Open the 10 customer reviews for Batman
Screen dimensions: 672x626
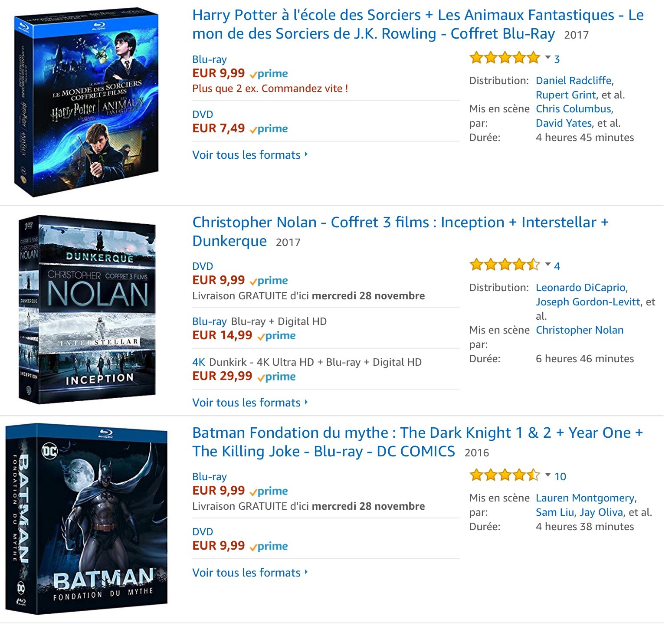560,476
